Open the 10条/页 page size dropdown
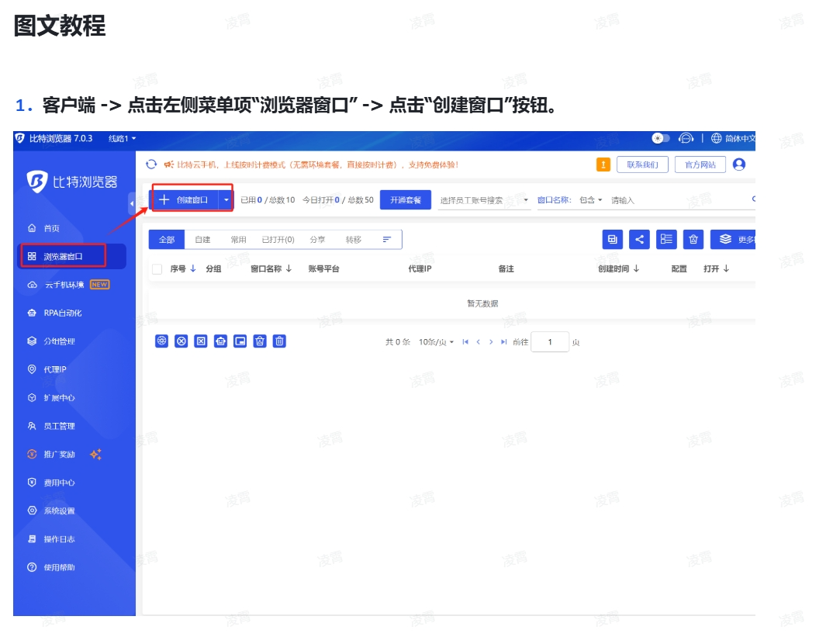 pyautogui.click(x=436, y=342)
